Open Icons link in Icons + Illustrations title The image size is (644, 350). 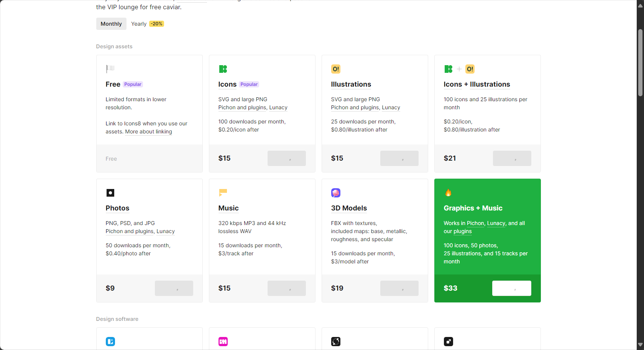453,84
